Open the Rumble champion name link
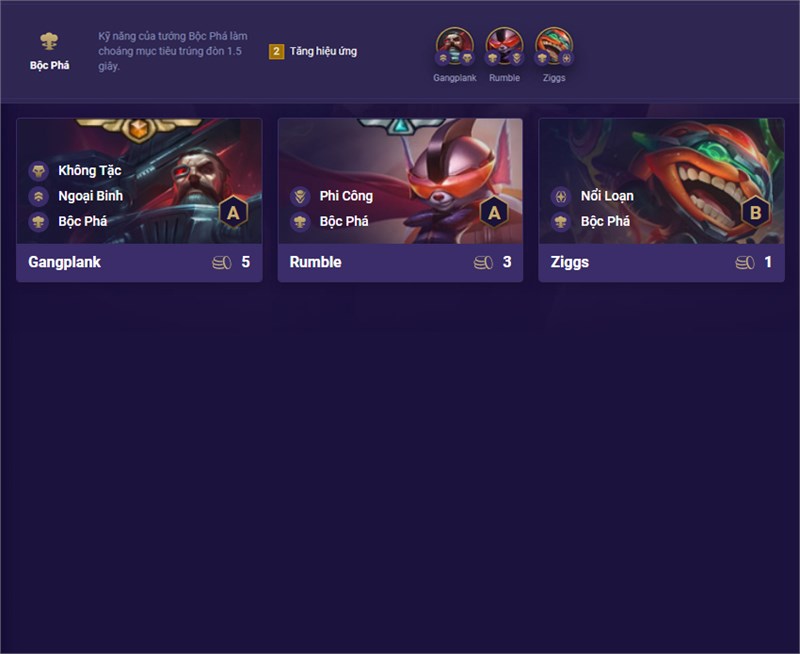Viewport: 800px width, 654px height. (x=315, y=262)
